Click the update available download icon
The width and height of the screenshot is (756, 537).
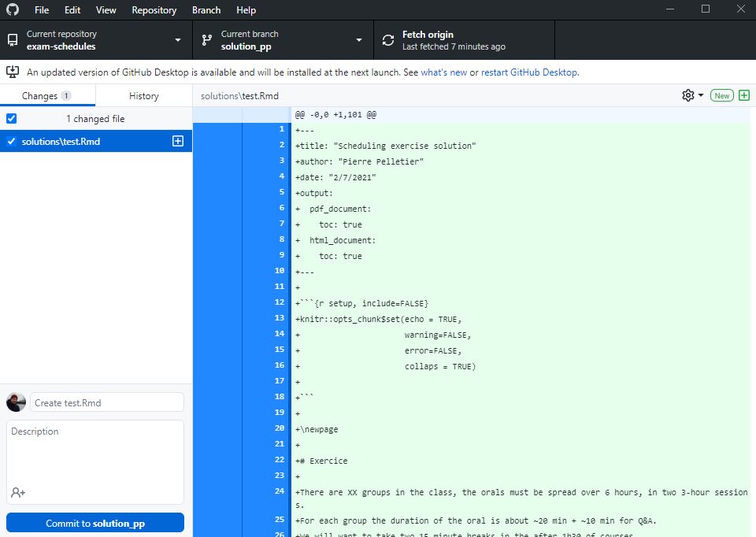(x=13, y=72)
